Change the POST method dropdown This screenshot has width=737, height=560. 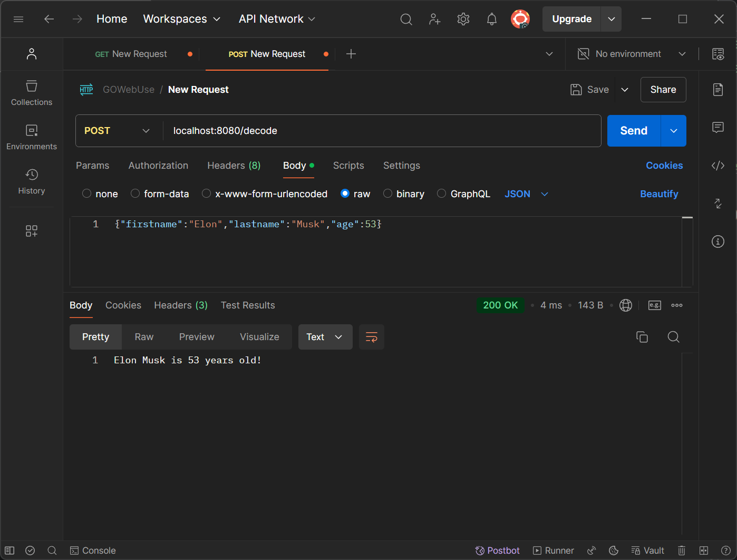pos(117,131)
